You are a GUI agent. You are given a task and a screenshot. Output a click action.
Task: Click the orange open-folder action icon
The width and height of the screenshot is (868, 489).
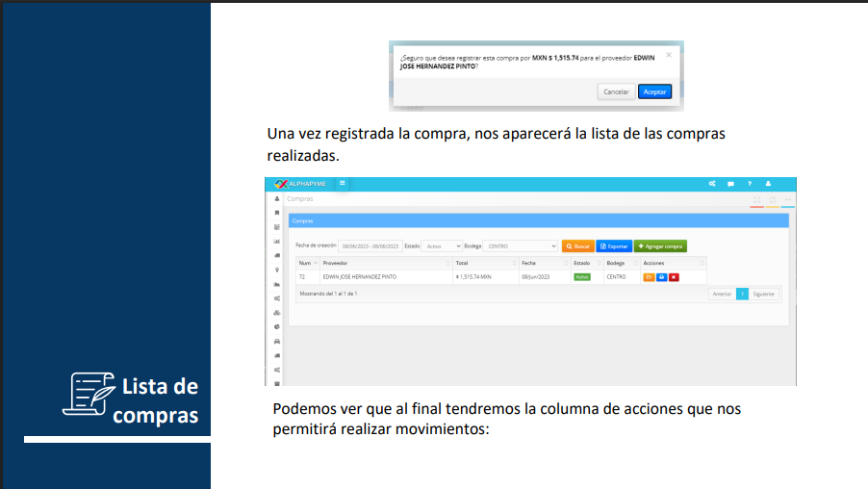tap(649, 277)
